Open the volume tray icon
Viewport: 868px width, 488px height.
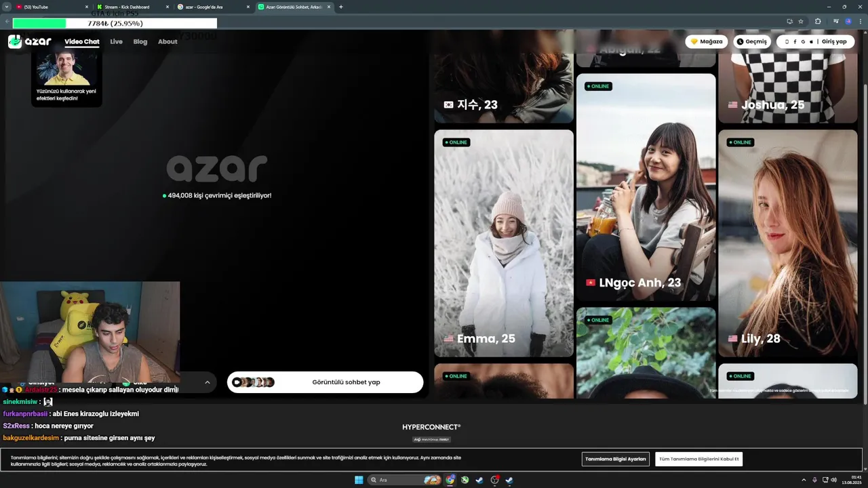coord(833,480)
